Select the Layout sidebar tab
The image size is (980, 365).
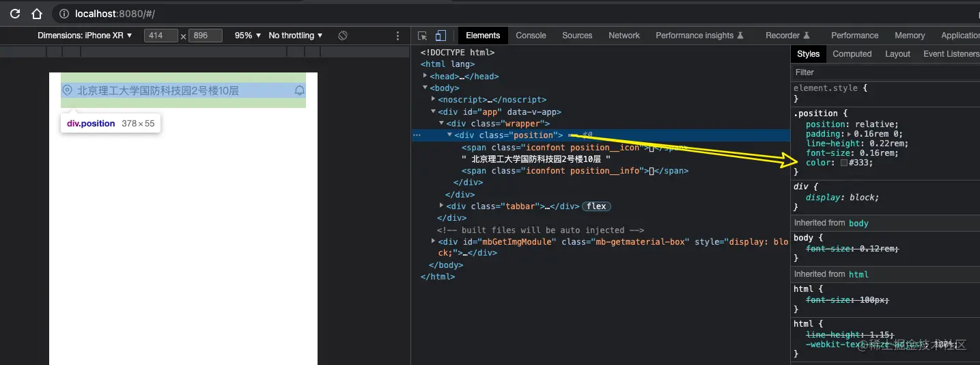[897, 54]
